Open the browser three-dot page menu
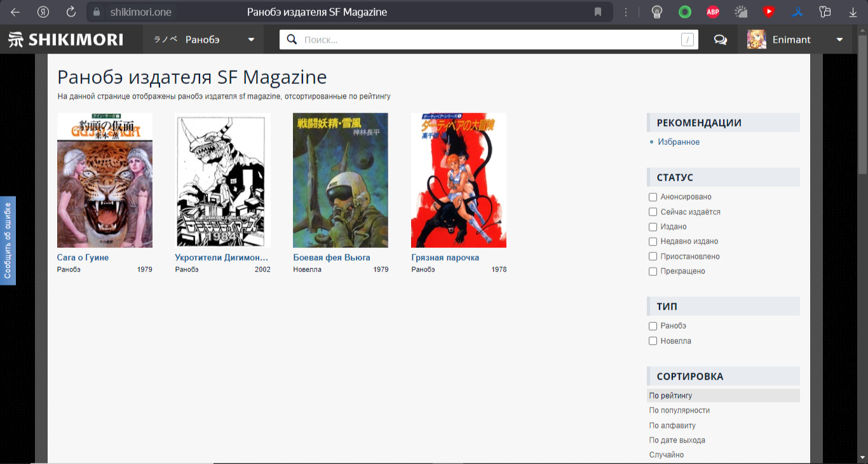Image resolution: width=868 pixels, height=464 pixels. (x=627, y=12)
